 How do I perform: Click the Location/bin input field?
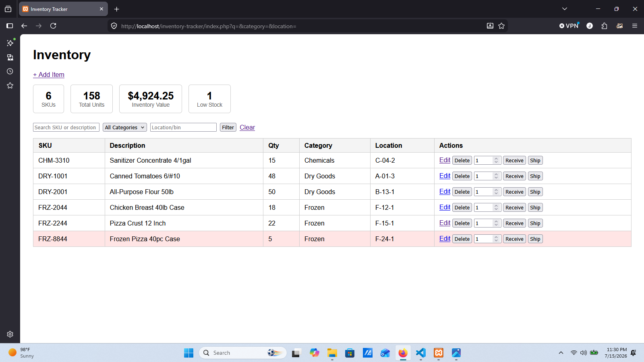tap(183, 127)
